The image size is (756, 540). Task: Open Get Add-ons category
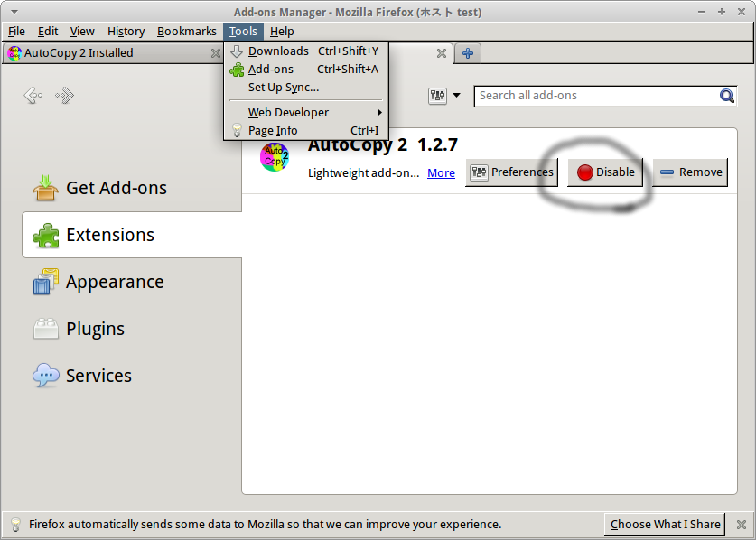131,188
